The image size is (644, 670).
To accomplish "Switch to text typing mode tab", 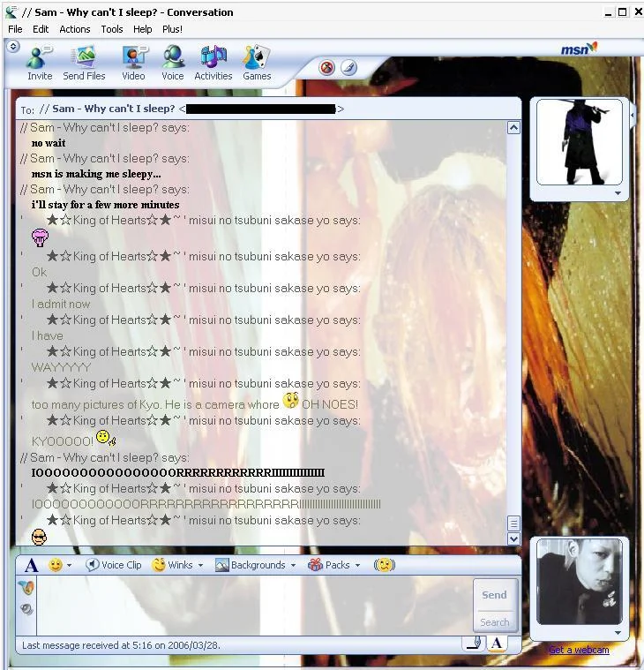I will [x=497, y=644].
